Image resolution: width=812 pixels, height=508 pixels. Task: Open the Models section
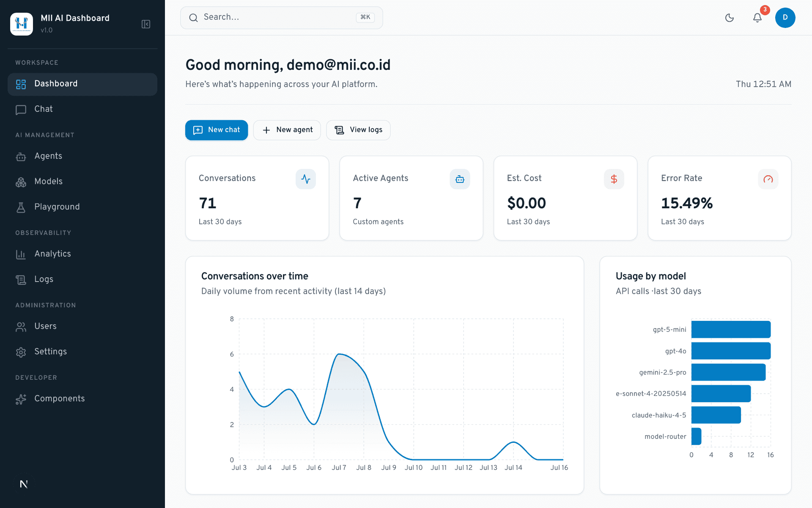tap(82, 182)
